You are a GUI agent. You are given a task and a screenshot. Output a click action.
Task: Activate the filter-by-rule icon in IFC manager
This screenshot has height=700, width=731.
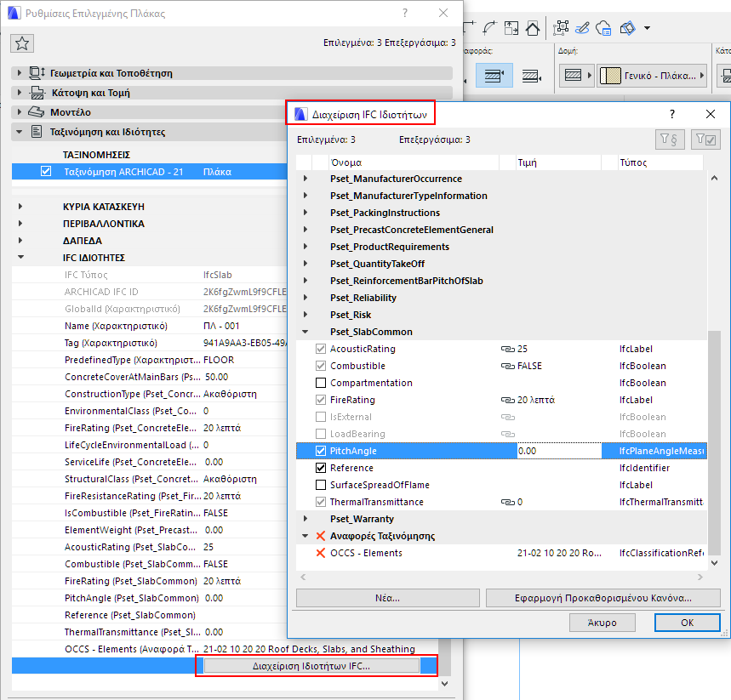pyautogui.click(x=671, y=139)
